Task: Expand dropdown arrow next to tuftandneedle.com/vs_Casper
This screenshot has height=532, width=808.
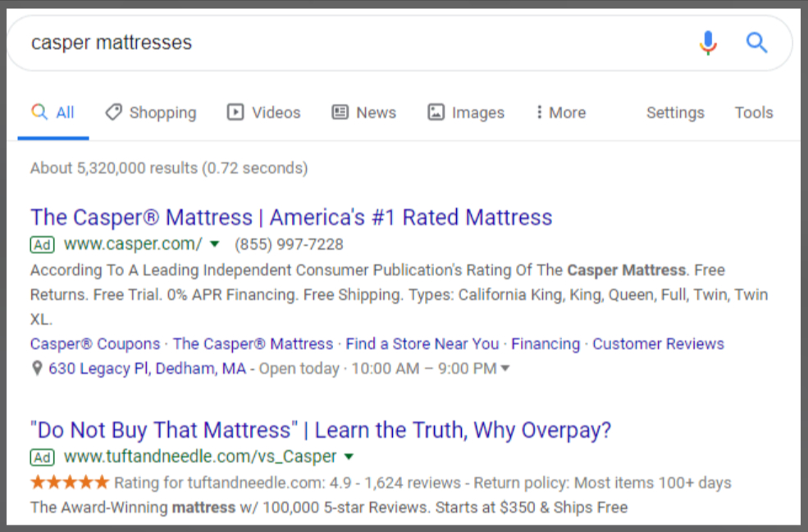Action: coord(349,457)
